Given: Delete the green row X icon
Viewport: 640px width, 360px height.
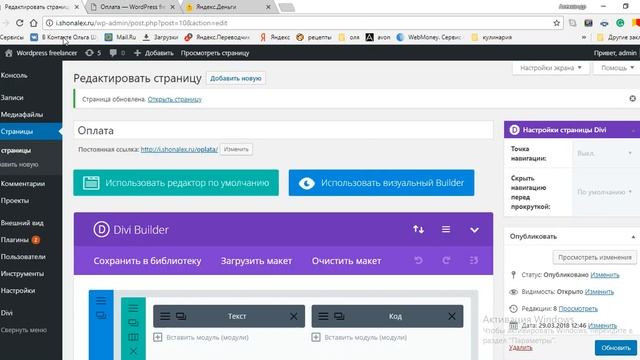Looking at the screenshot, I should 133,351.
